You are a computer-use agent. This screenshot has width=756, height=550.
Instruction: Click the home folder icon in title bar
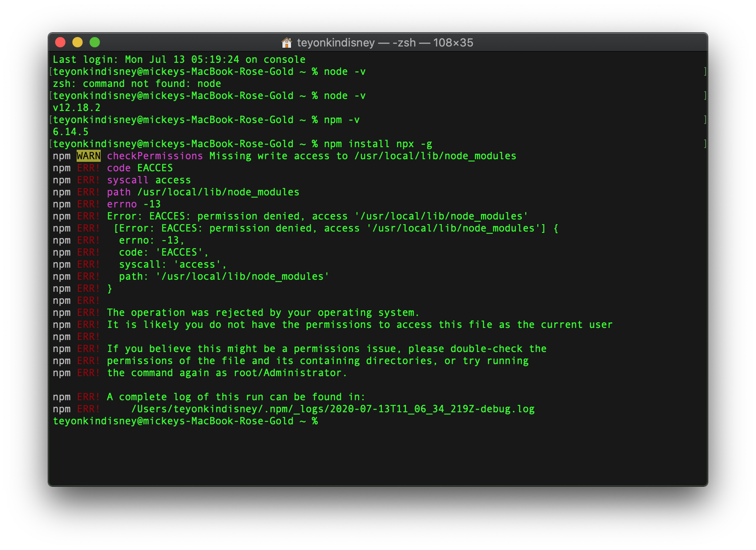pyautogui.click(x=286, y=43)
